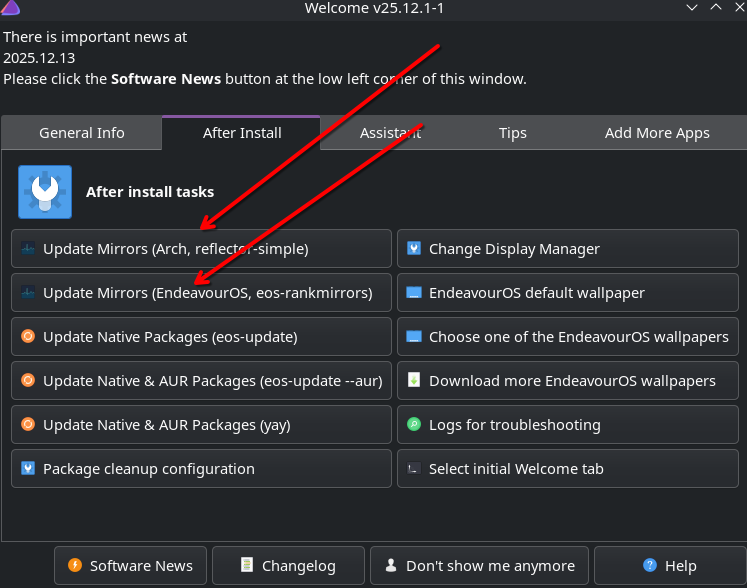The width and height of the screenshot is (747, 588).
Task: Open Package cleanup configuration
Action: 201,469
